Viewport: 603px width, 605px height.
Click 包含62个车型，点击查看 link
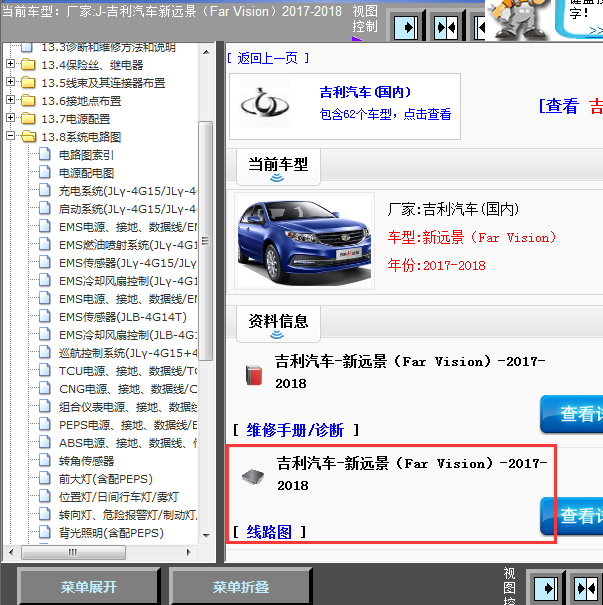point(385,114)
